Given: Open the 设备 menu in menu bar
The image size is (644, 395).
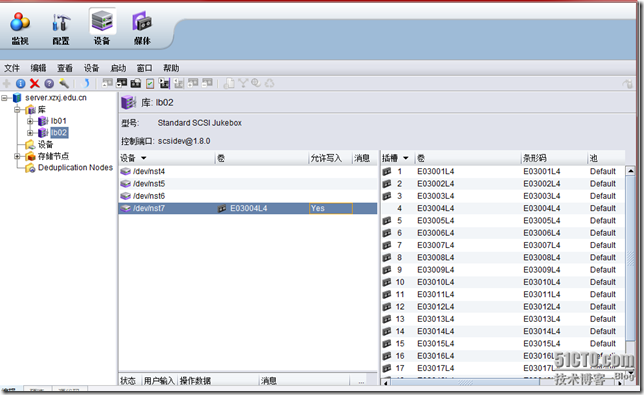Looking at the screenshot, I should coord(92,68).
